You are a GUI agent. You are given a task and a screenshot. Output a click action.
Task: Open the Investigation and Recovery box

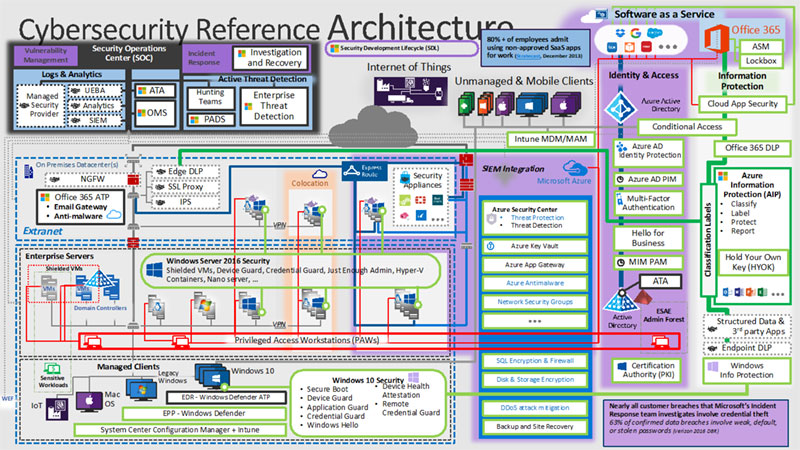270,58
